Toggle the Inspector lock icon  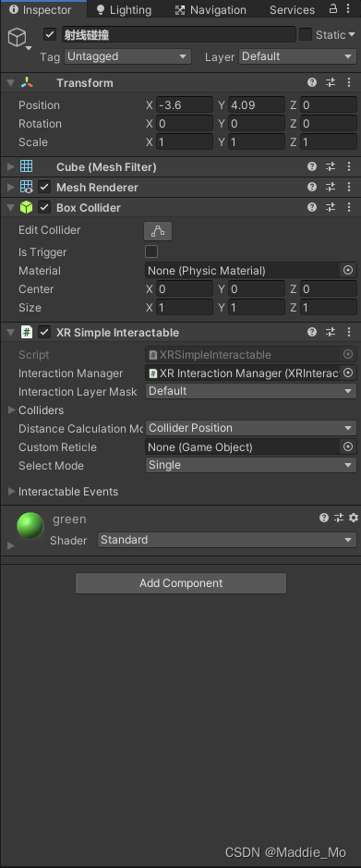pos(332,9)
